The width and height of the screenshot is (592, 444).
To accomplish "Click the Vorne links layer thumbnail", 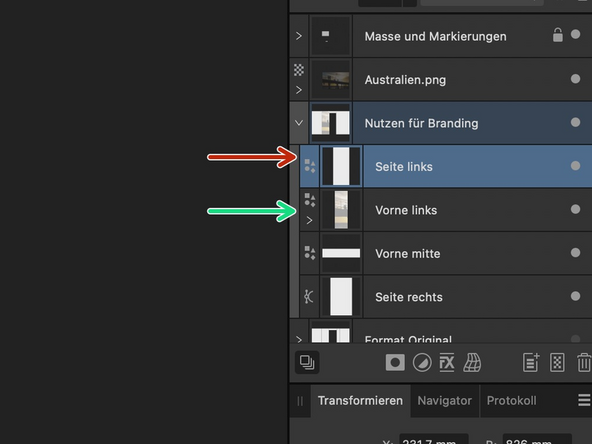I will tap(341, 210).
